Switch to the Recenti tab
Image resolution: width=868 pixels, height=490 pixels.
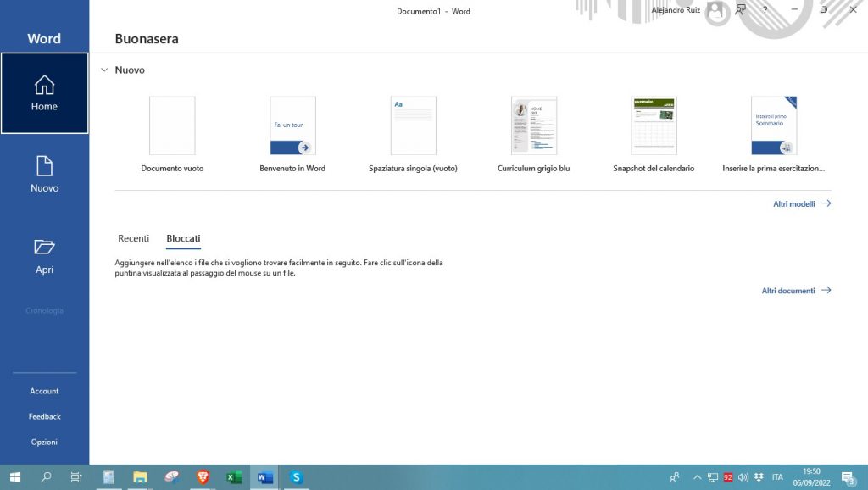pyautogui.click(x=133, y=239)
